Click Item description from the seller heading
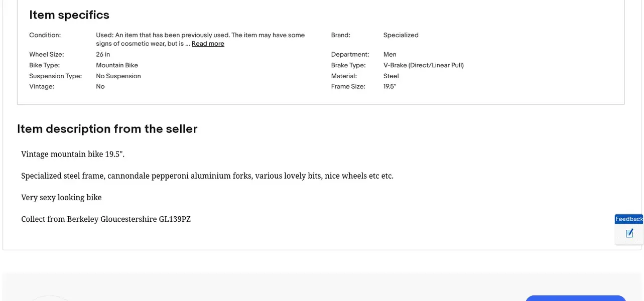This screenshot has height=301, width=644. coord(107,129)
